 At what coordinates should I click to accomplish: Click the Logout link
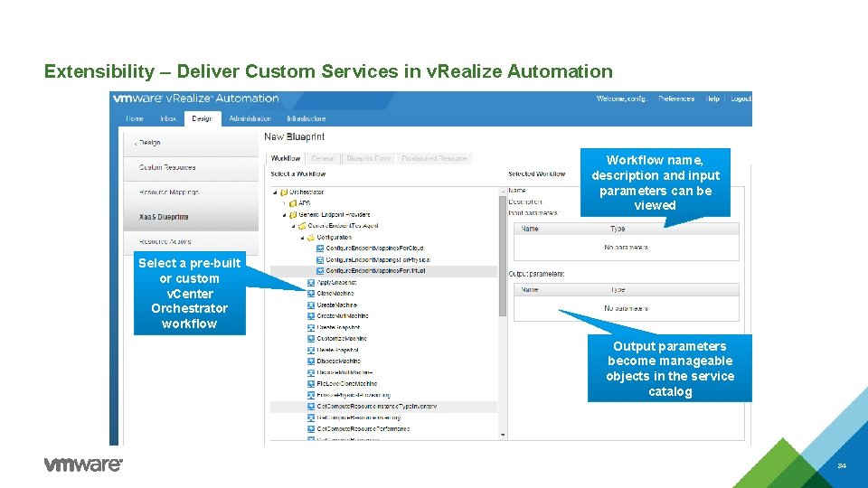pyautogui.click(x=741, y=99)
